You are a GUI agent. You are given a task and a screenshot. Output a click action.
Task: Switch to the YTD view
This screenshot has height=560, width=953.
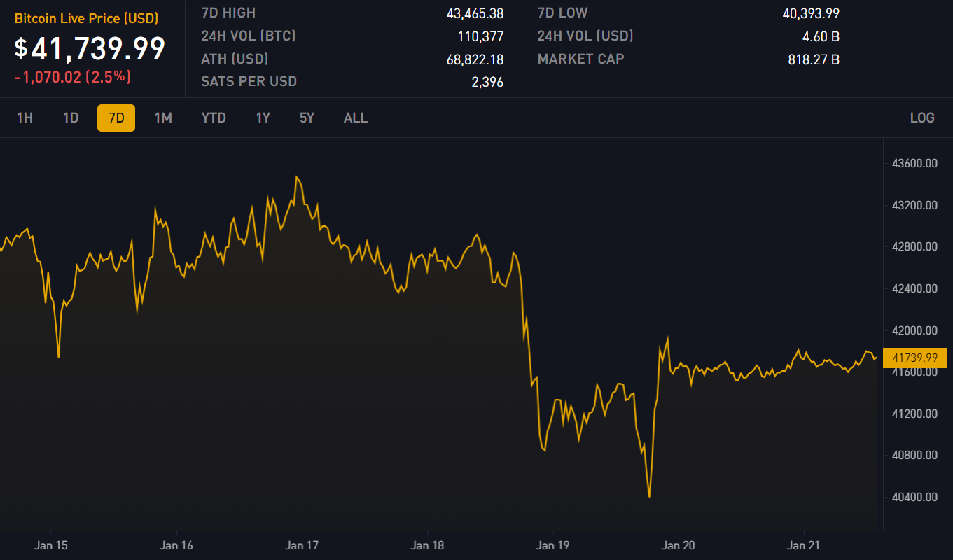point(214,118)
